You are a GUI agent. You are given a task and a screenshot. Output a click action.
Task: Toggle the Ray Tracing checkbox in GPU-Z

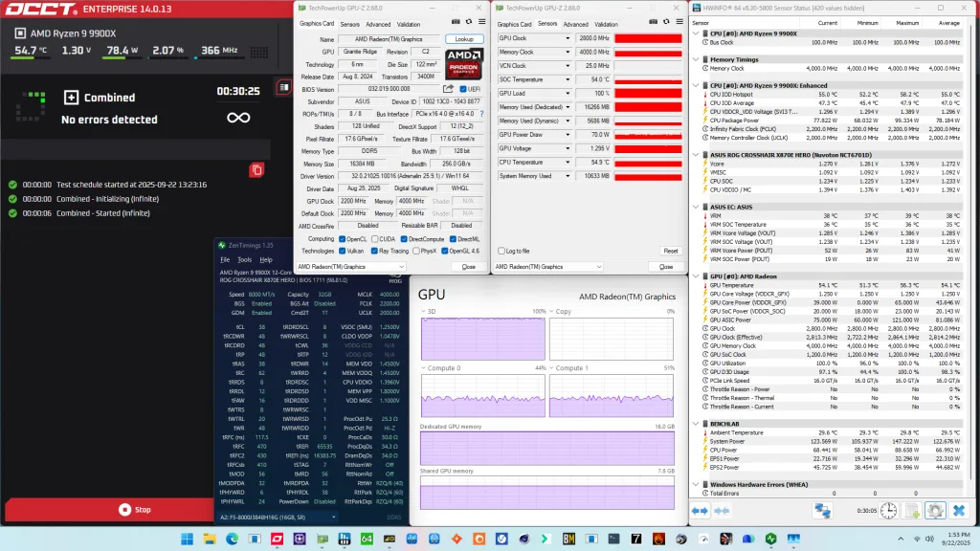click(x=374, y=251)
